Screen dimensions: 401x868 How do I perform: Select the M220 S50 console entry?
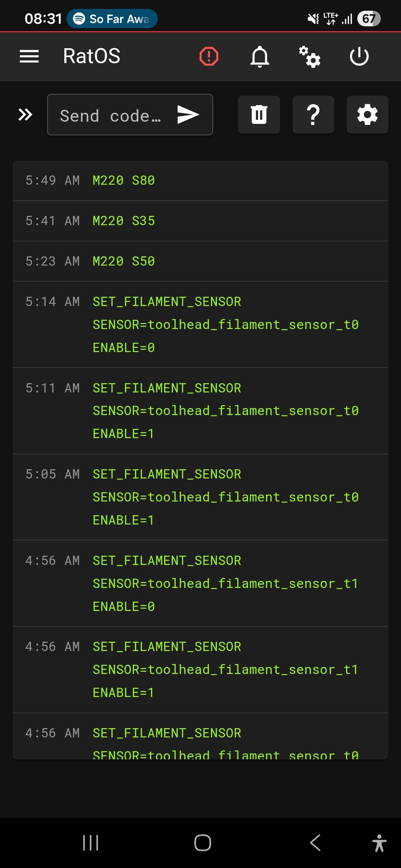(x=124, y=262)
